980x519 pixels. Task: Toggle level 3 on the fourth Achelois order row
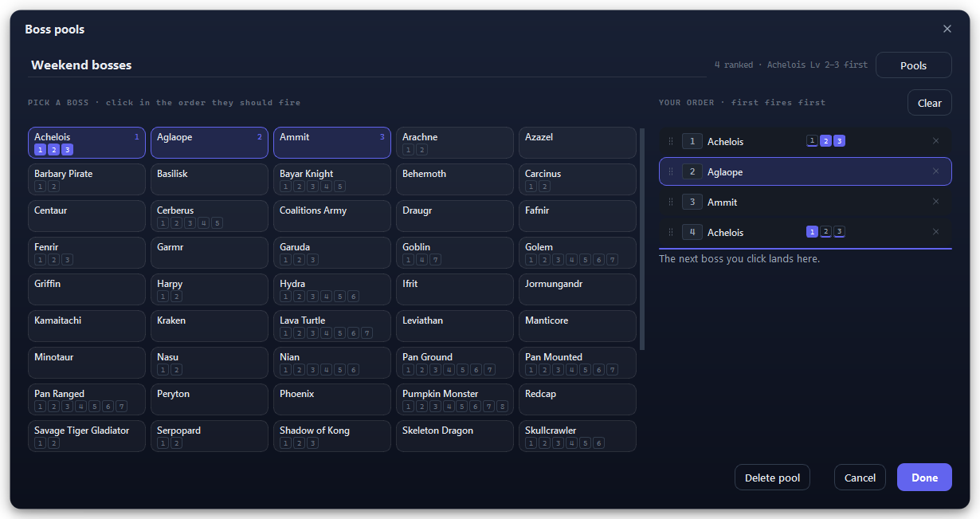click(x=839, y=232)
